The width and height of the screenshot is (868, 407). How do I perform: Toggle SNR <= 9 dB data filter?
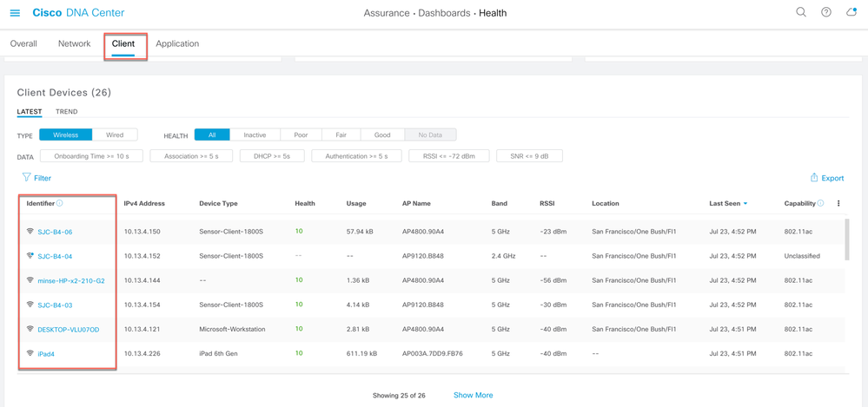click(529, 156)
